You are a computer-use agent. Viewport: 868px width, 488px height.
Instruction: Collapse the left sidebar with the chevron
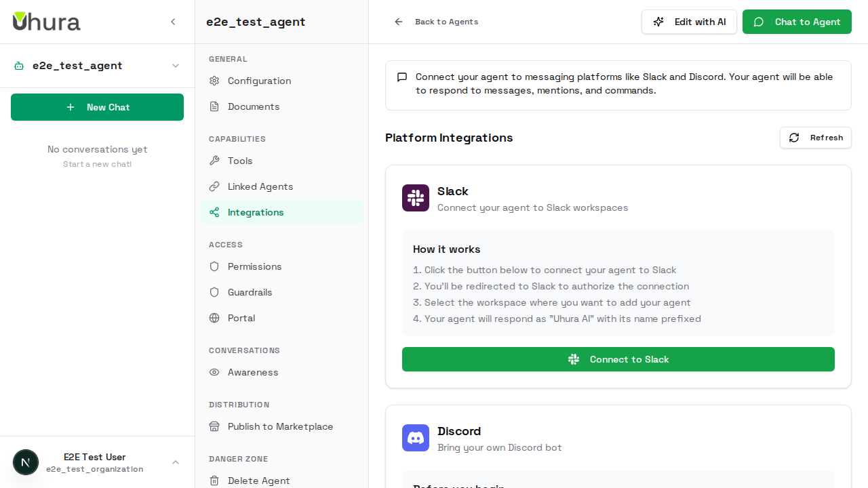173,22
